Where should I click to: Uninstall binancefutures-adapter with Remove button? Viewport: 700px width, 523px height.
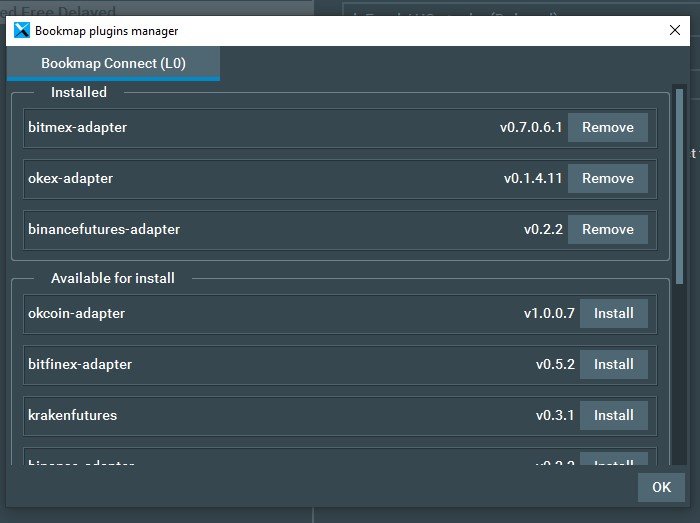(x=607, y=229)
